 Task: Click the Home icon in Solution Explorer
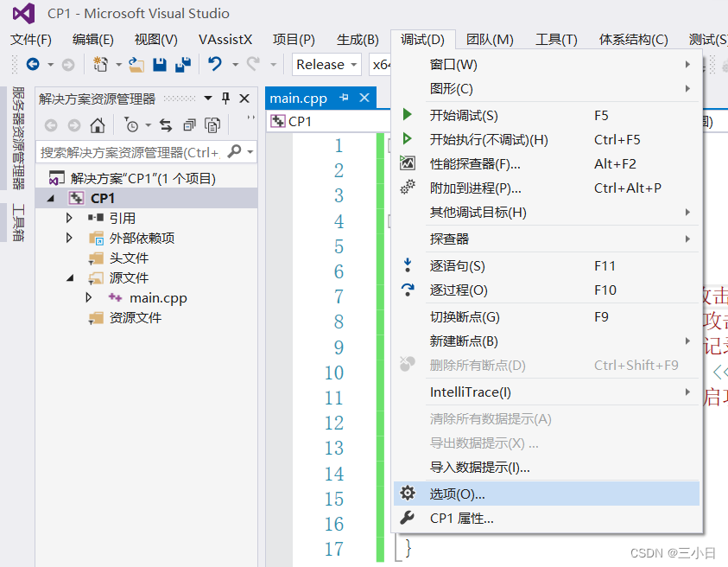click(x=98, y=126)
